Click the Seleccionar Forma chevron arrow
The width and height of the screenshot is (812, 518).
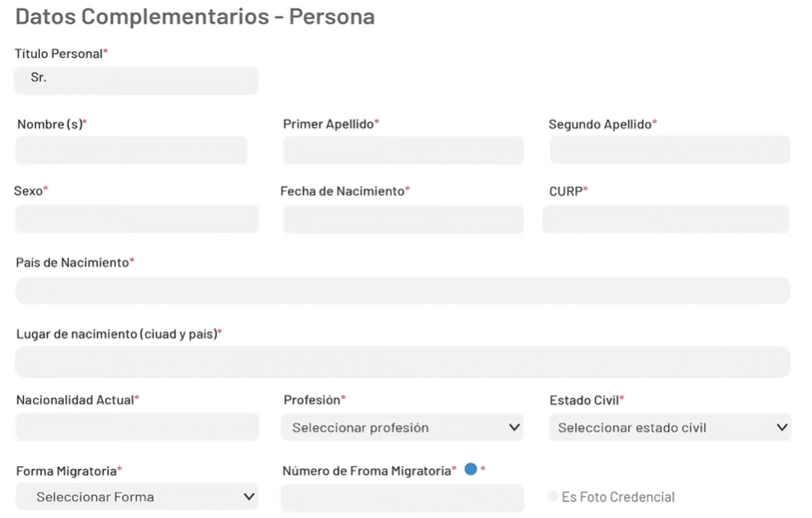(x=249, y=497)
